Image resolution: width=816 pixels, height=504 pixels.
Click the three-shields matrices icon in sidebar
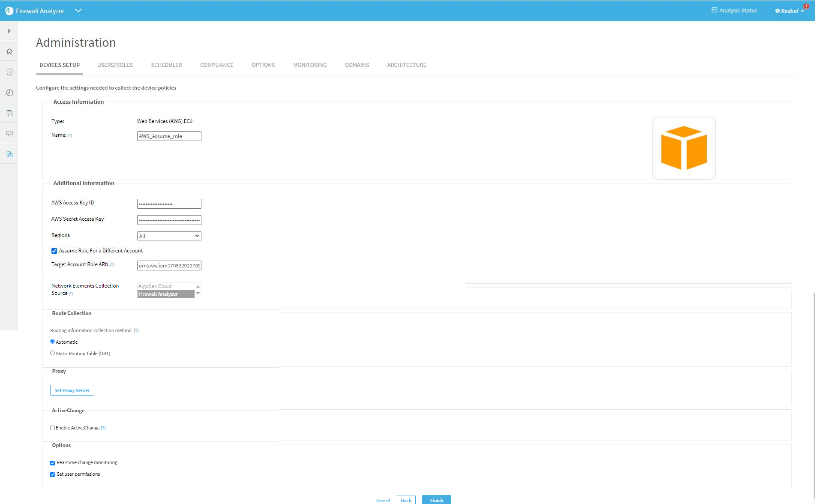pos(9,134)
